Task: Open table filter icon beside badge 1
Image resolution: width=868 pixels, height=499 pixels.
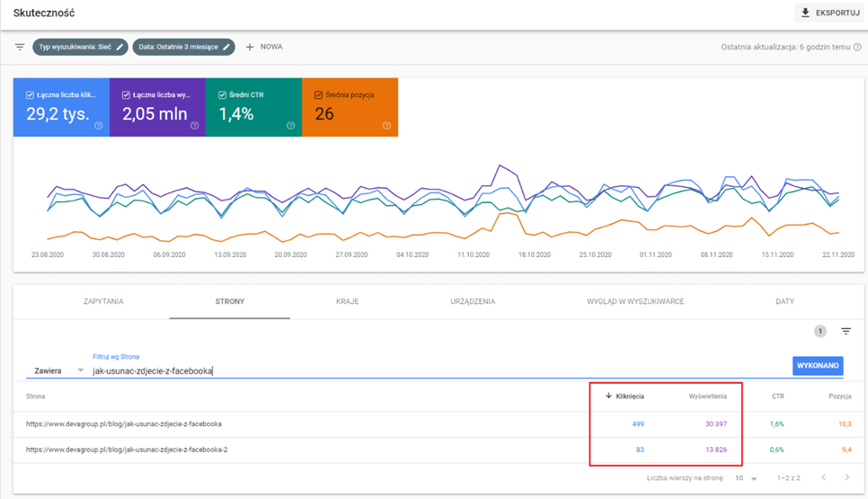Action: click(x=846, y=332)
